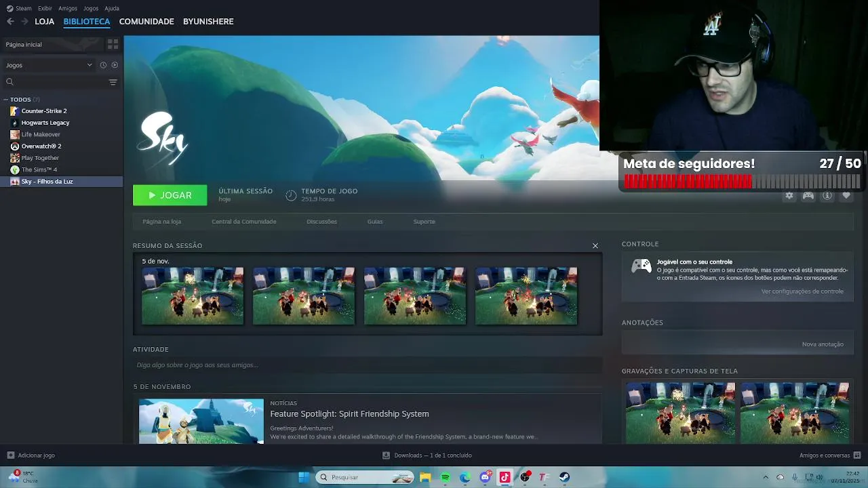Image resolution: width=868 pixels, height=488 pixels.
Task: Open friends chat icon at bottom right
Action: coord(857,455)
